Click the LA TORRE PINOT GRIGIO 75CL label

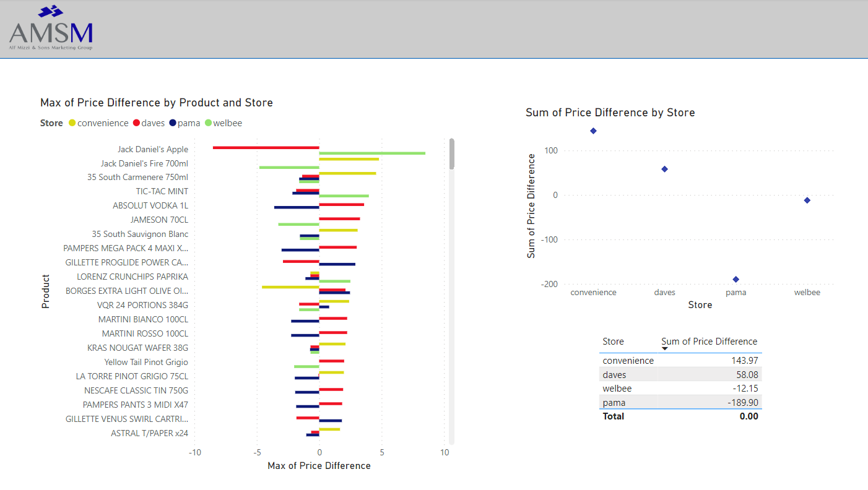point(132,376)
